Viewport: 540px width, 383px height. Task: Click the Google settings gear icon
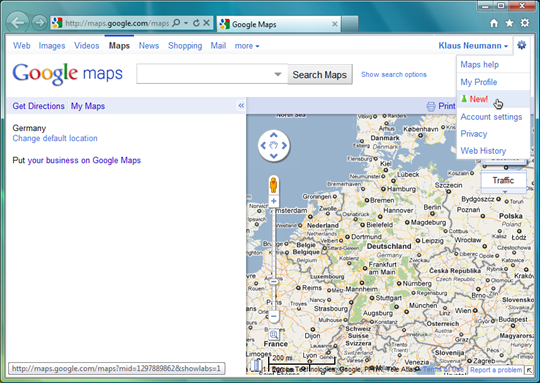point(521,45)
